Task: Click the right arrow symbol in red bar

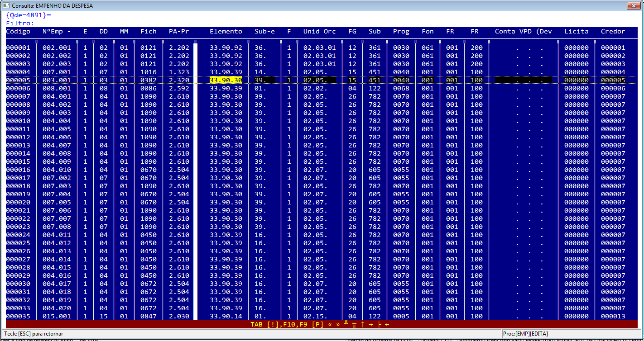Action: 370,324
